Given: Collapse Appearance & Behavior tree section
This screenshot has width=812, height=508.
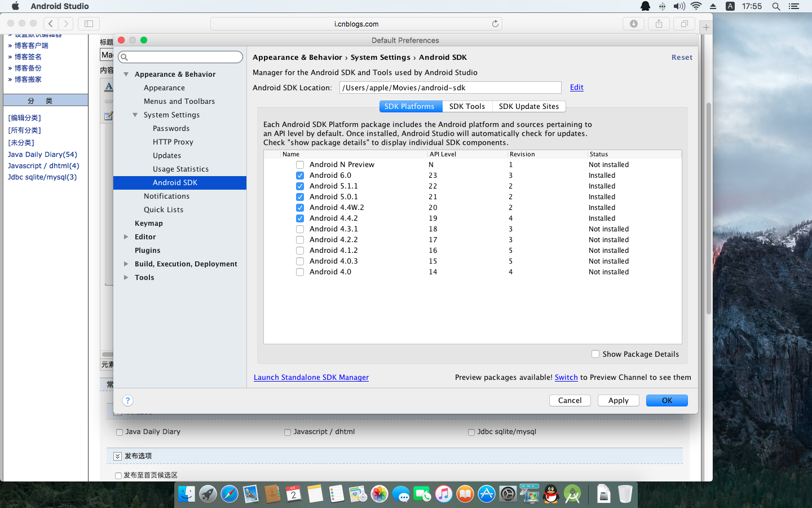Looking at the screenshot, I should (x=126, y=75).
